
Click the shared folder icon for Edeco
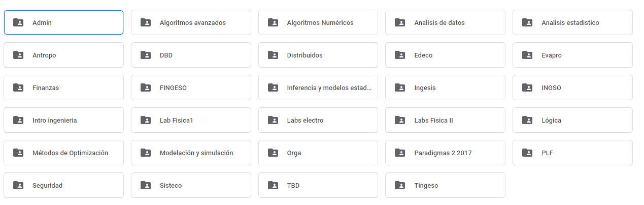click(x=400, y=55)
